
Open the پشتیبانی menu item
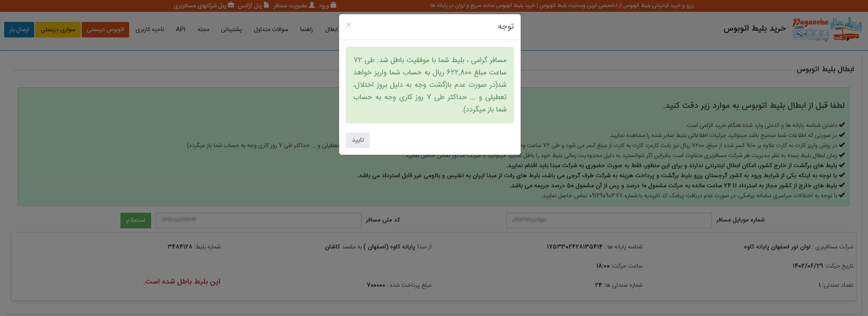point(231,30)
